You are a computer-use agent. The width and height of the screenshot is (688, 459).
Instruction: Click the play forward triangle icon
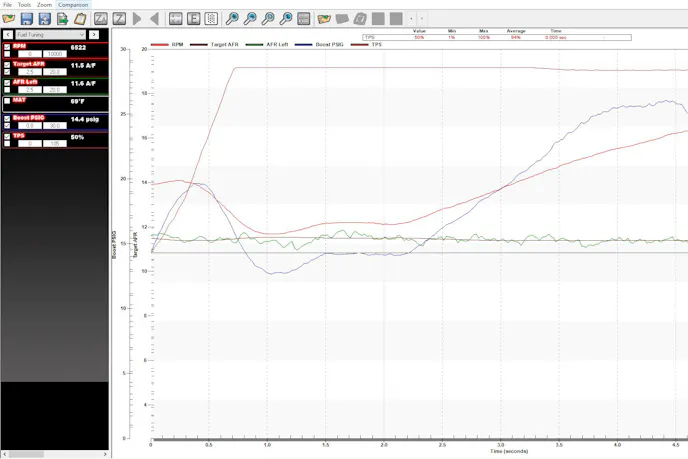pyautogui.click(x=137, y=19)
